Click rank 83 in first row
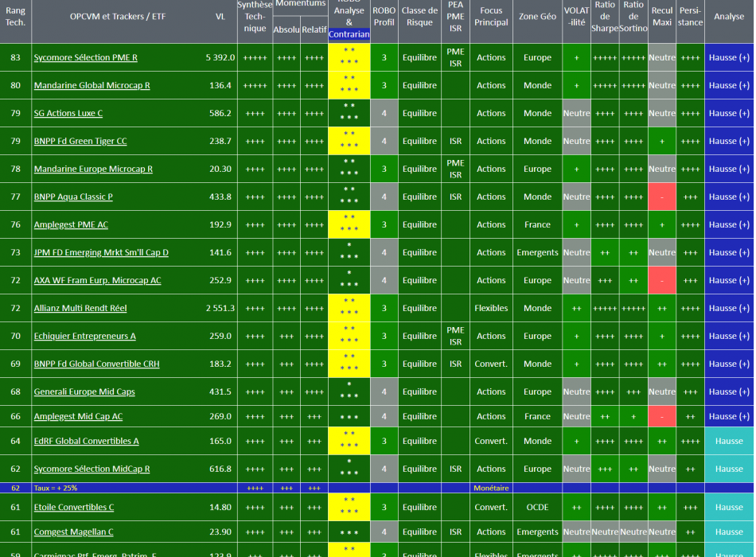 (15, 57)
